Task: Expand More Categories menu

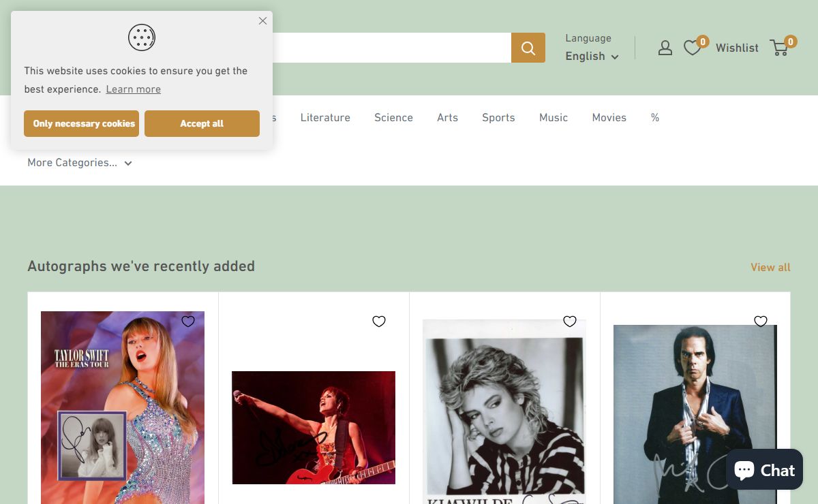Action: [80, 163]
